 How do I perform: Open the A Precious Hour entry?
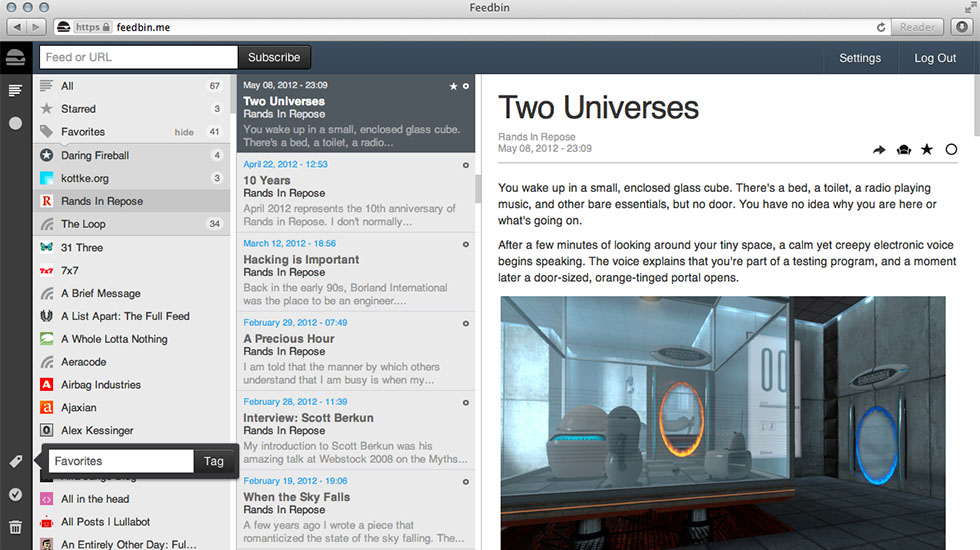point(356,351)
